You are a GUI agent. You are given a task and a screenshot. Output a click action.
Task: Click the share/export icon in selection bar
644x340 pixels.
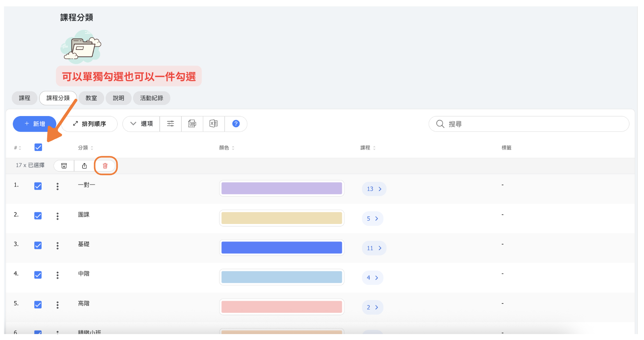(x=85, y=166)
